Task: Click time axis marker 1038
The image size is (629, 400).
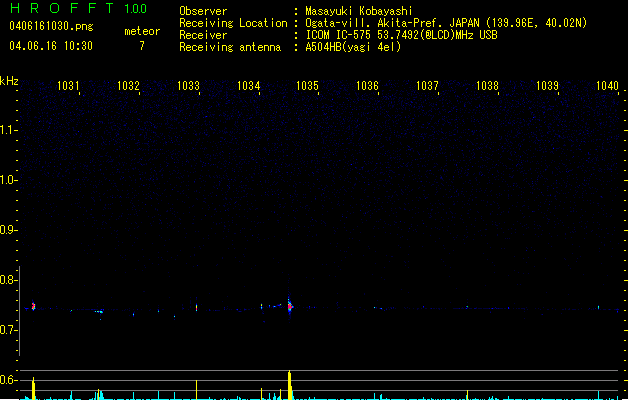Action: pos(487,86)
